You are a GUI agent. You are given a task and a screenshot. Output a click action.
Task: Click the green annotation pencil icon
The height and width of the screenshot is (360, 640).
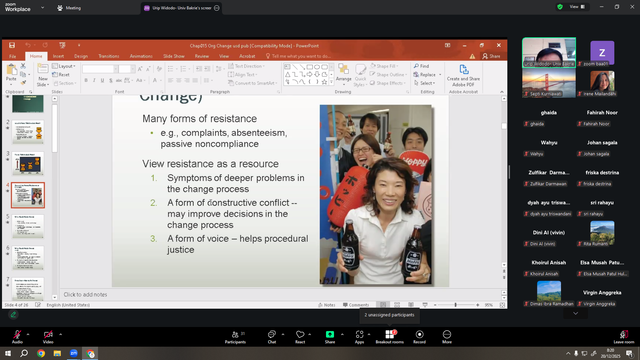[x=13, y=314]
